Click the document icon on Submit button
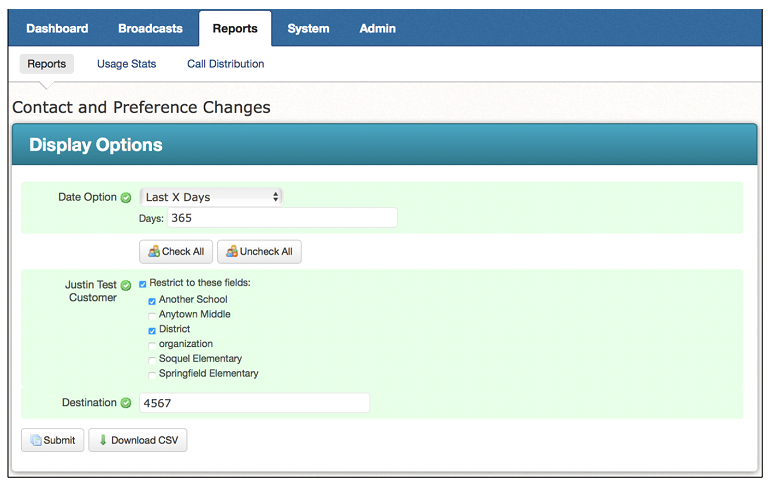 click(x=36, y=440)
